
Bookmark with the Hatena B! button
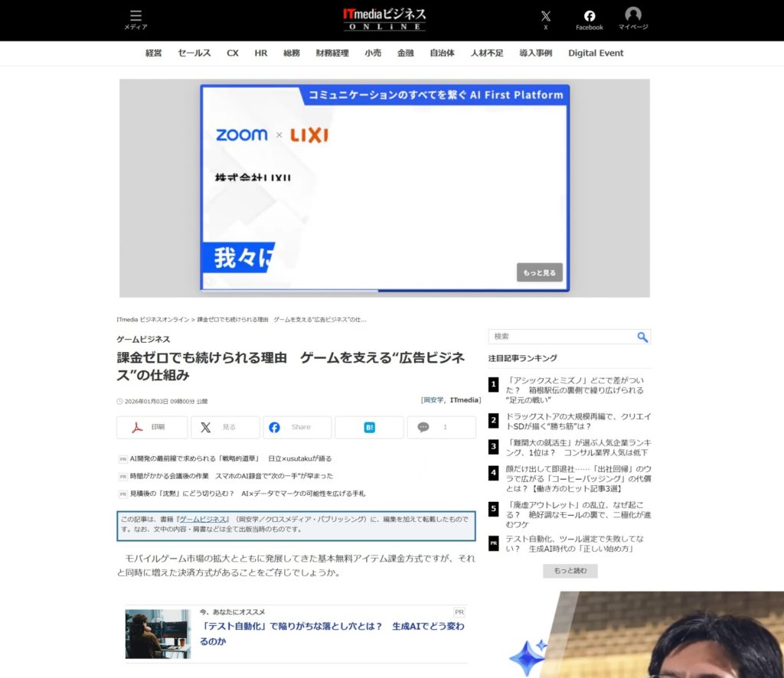click(369, 427)
